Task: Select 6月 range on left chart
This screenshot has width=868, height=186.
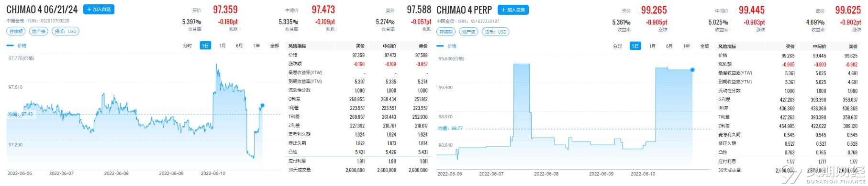Action: 239,46
